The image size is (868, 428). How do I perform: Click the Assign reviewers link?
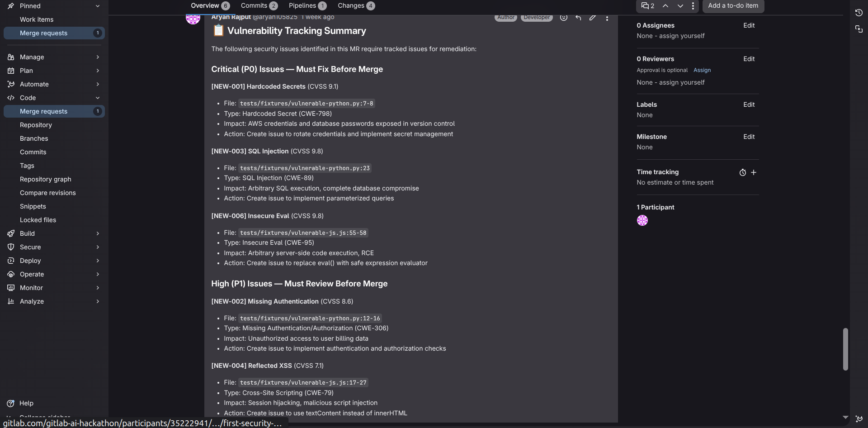[x=702, y=70]
